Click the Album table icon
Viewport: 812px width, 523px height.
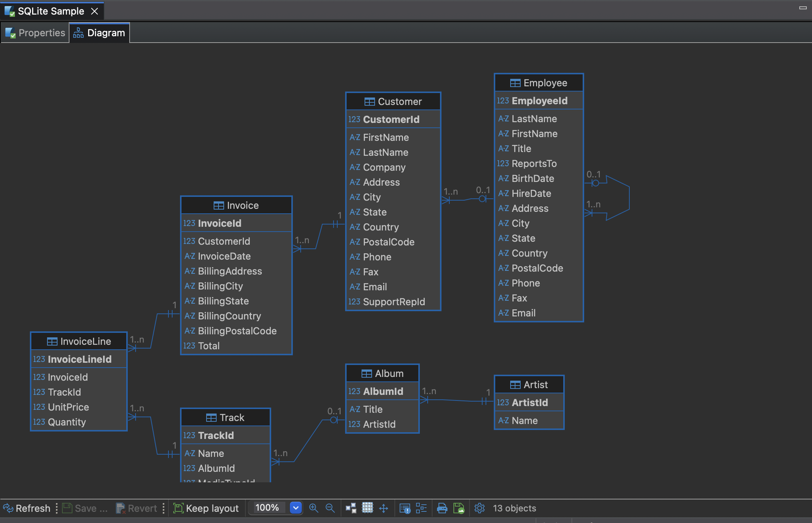click(x=367, y=374)
